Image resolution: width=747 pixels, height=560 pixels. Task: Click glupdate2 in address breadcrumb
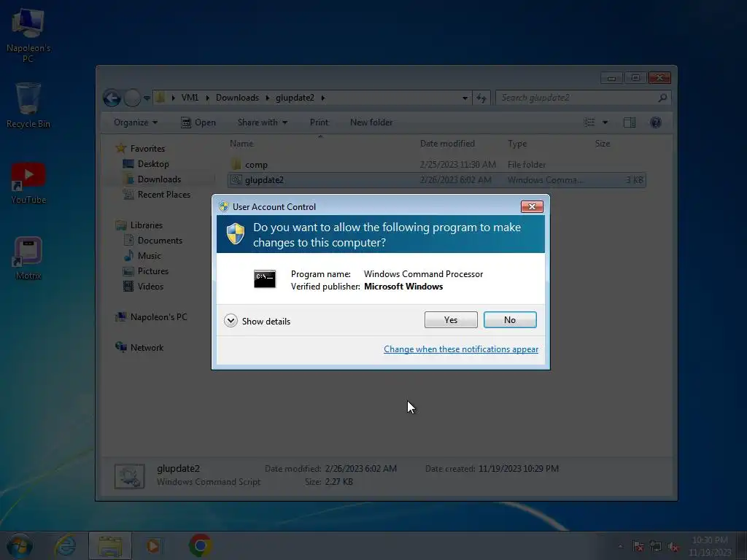(295, 98)
